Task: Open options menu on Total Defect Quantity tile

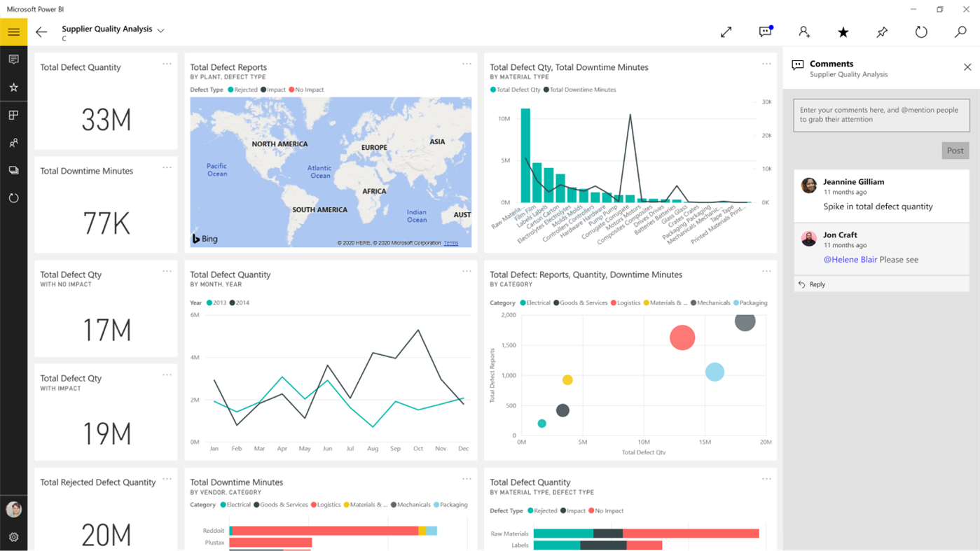Action: coord(167,63)
